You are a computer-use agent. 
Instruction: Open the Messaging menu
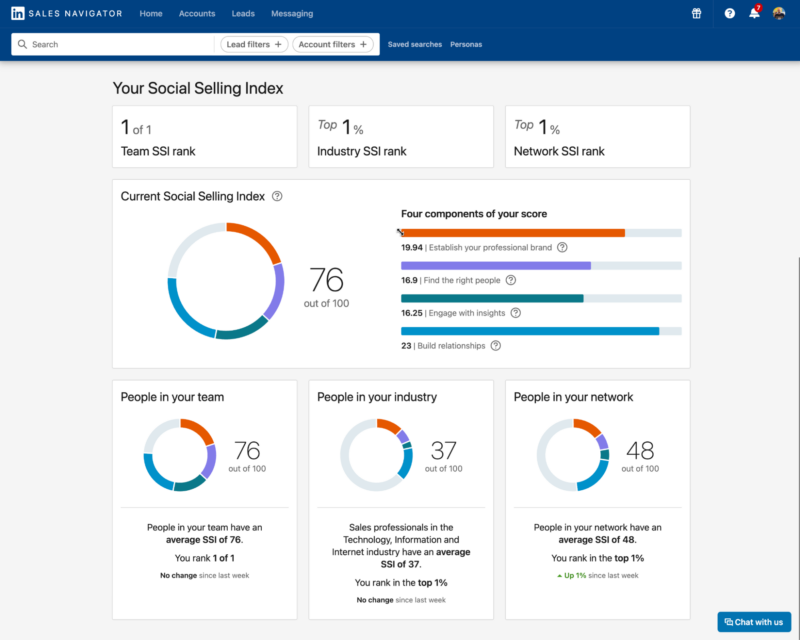292,14
